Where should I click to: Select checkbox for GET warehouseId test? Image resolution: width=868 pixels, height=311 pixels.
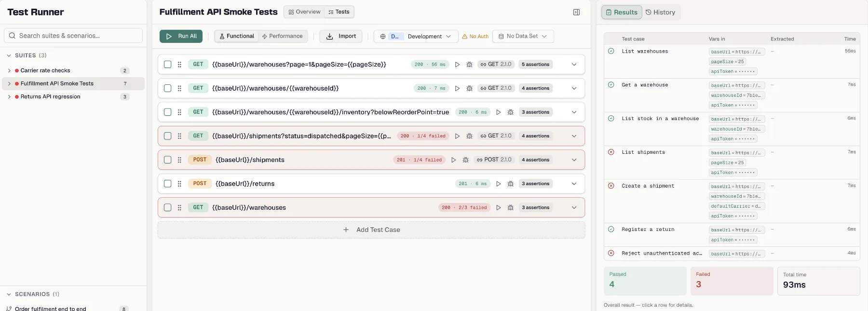tap(168, 88)
